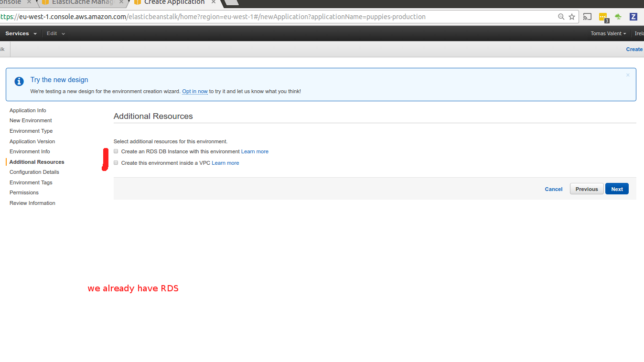Viewport: 644px width, 362px height.
Task: Click the Cast icon in browser toolbar
Action: point(588,17)
